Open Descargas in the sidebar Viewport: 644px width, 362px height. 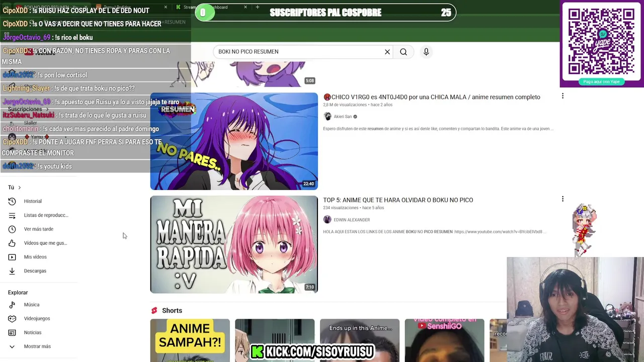click(35, 271)
